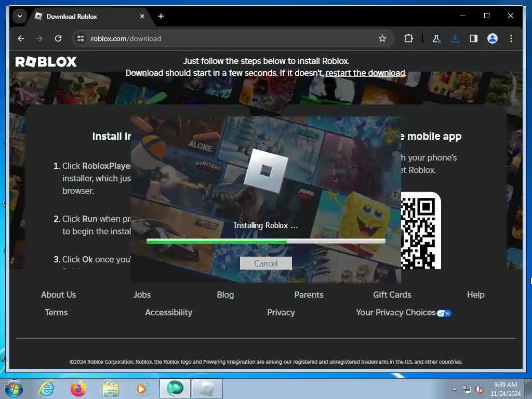Open the Help footer link

(476, 295)
